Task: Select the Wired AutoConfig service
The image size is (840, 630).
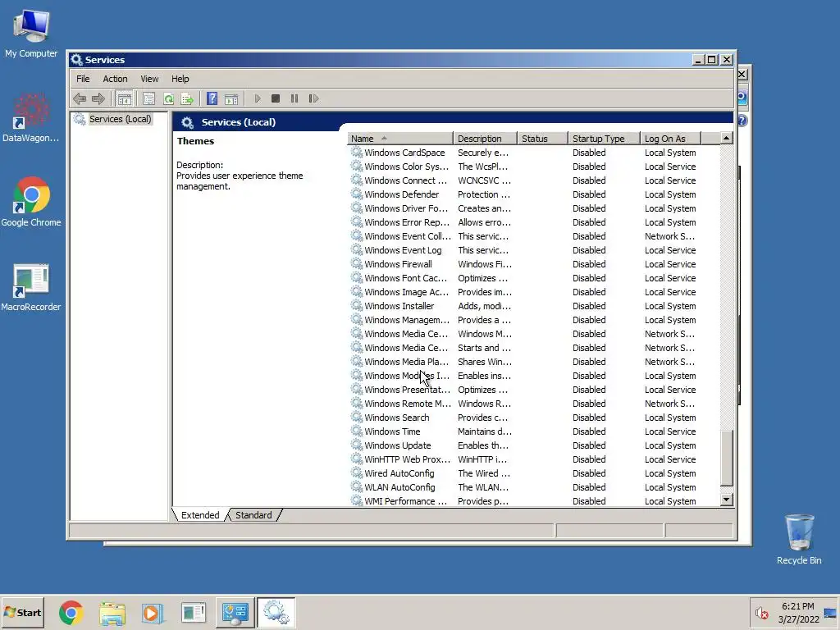Action: [533, 473]
